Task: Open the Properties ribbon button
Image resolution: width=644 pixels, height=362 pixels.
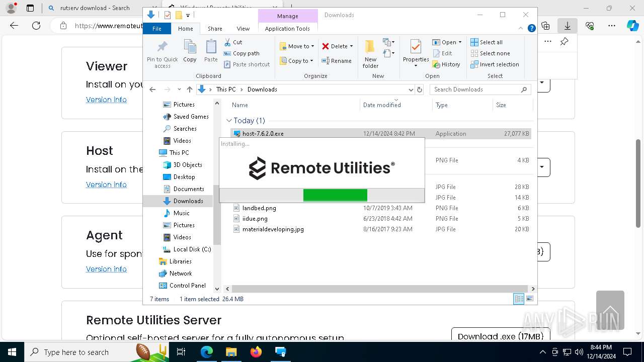Action: pyautogui.click(x=416, y=54)
